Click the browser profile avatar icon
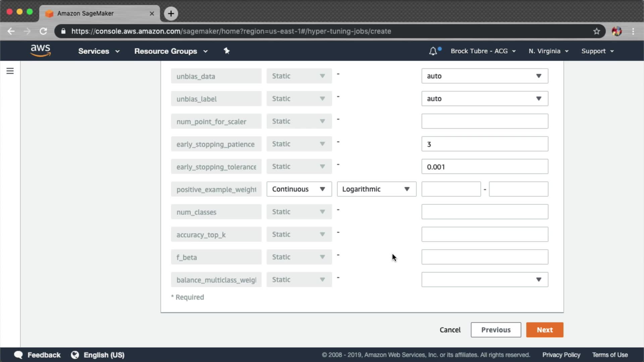The width and height of the screenshot is (644, 362). coord(616,31)
